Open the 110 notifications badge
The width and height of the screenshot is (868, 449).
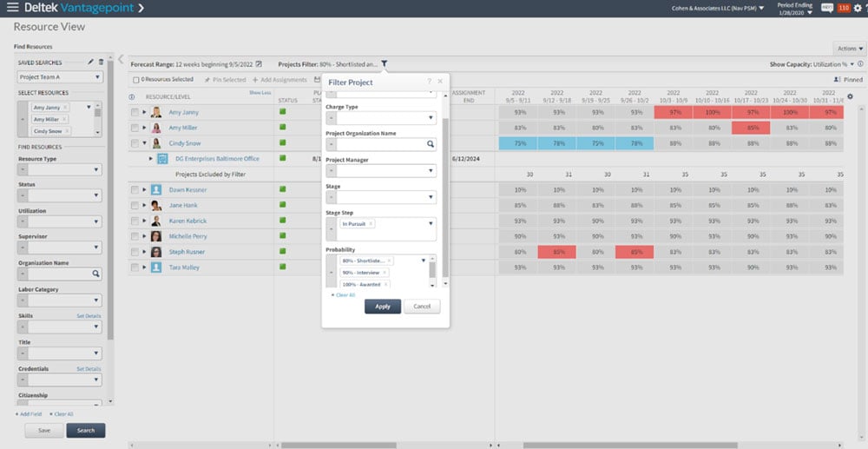(x=844, y=8)
